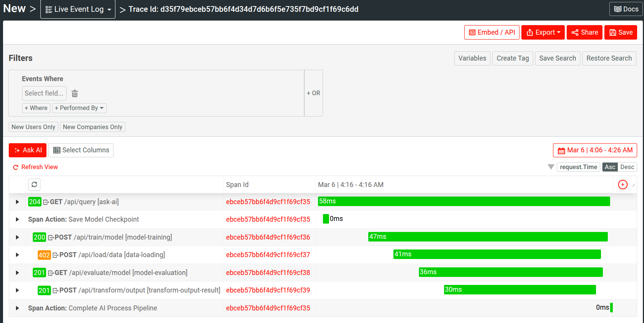The image size is (644, 323).
Task: Open the + Performed By dropdown
Action: [x=79, y=108]
